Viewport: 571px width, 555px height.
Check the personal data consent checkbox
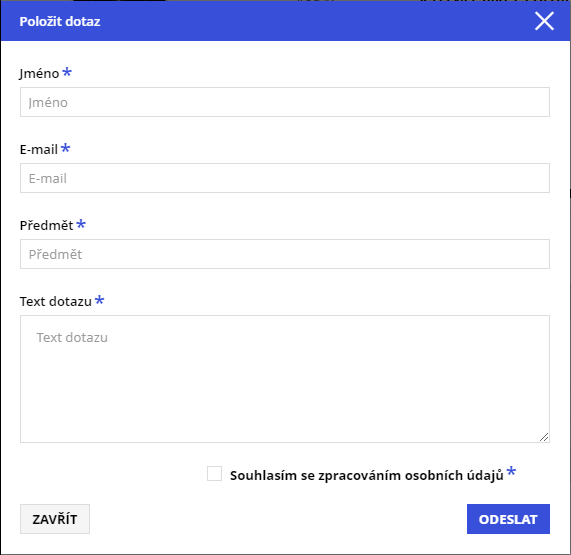pos(214,474)
